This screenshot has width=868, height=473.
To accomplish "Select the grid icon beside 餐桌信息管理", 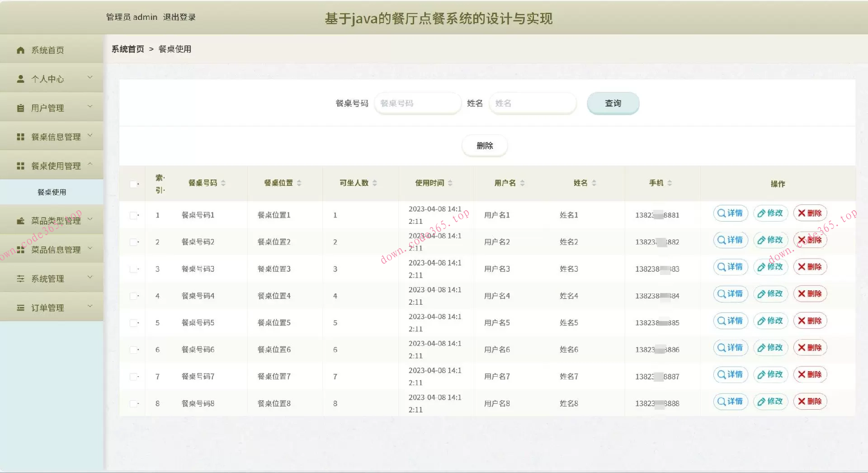I will pyautogui.click(x=20, y=136).
